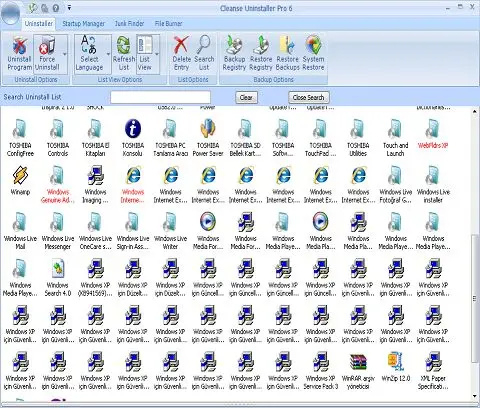The width and height of the screenshot is (480, 408).
Task: Select the WinZip 12.0 entry
Action: click(395, 367)
